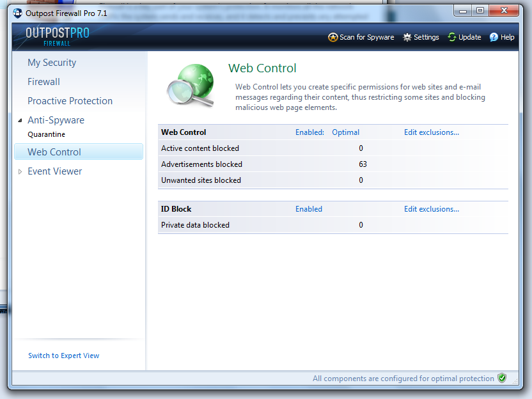Expand the Event Viewer tree node
Screen dimensions: 532x399
click(x=20, y=171)
